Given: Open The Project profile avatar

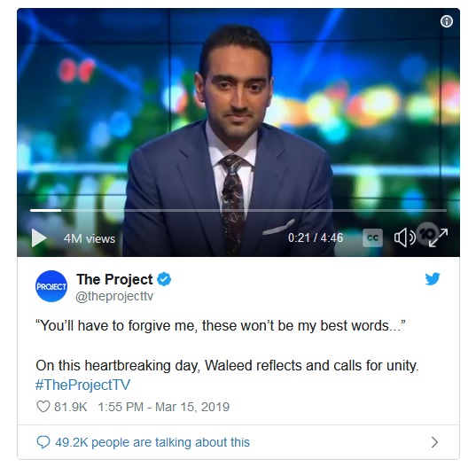Looking at the screenshot, I should [x=51, y=286].
